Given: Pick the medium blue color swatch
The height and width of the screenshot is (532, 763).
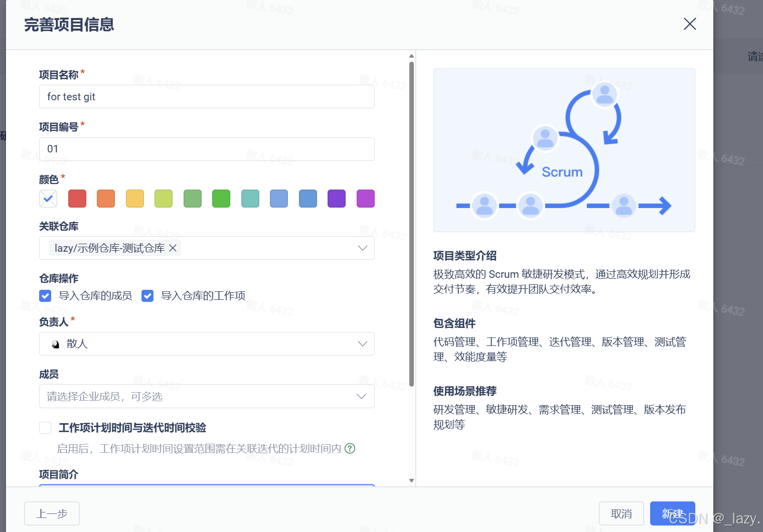Looking at the screenshot, I should (308, 199).
